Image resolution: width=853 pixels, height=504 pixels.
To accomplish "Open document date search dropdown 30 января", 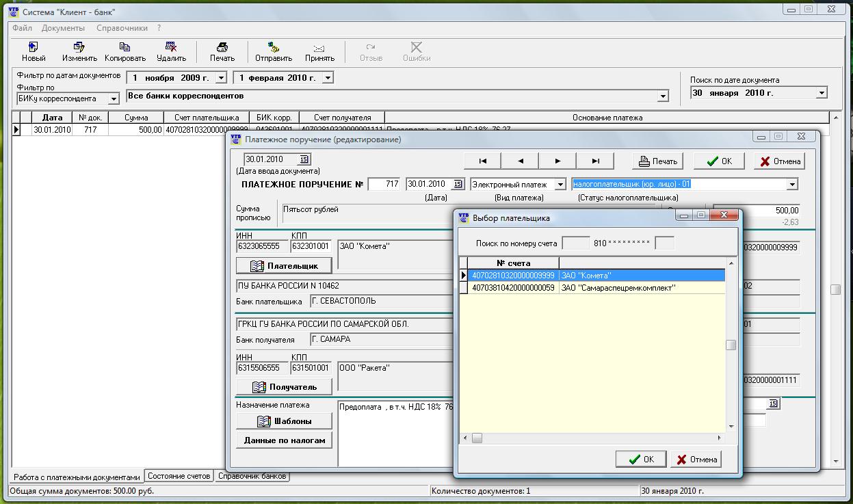I will click(822, 93).
